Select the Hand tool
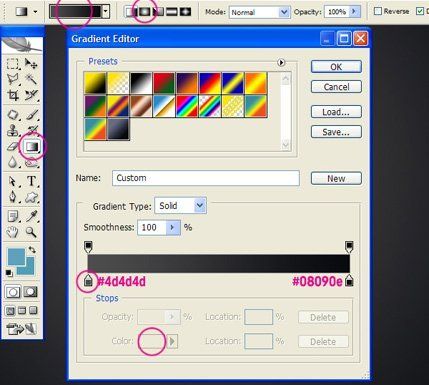Screen dimensions: 429x385 (13, 232)
